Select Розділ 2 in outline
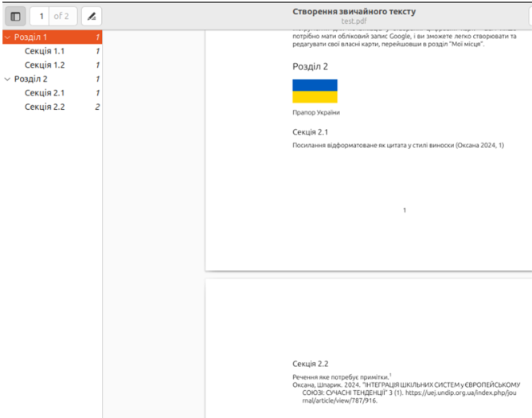532x418 pixels. (31, 79)
